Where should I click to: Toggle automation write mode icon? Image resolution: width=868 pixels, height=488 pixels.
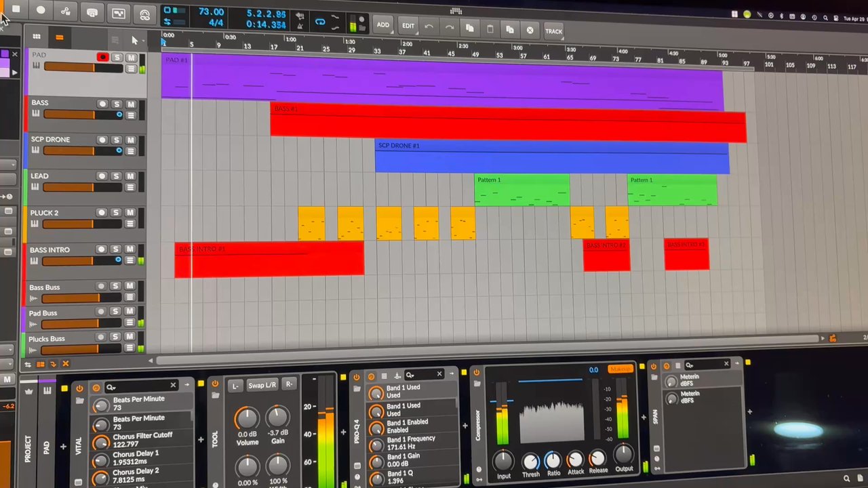(66, 12)
